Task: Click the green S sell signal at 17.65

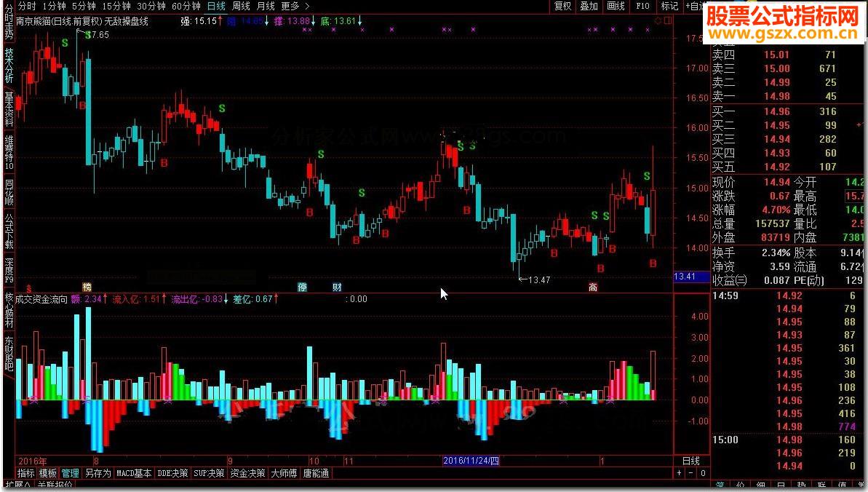Action: point(89,34)
